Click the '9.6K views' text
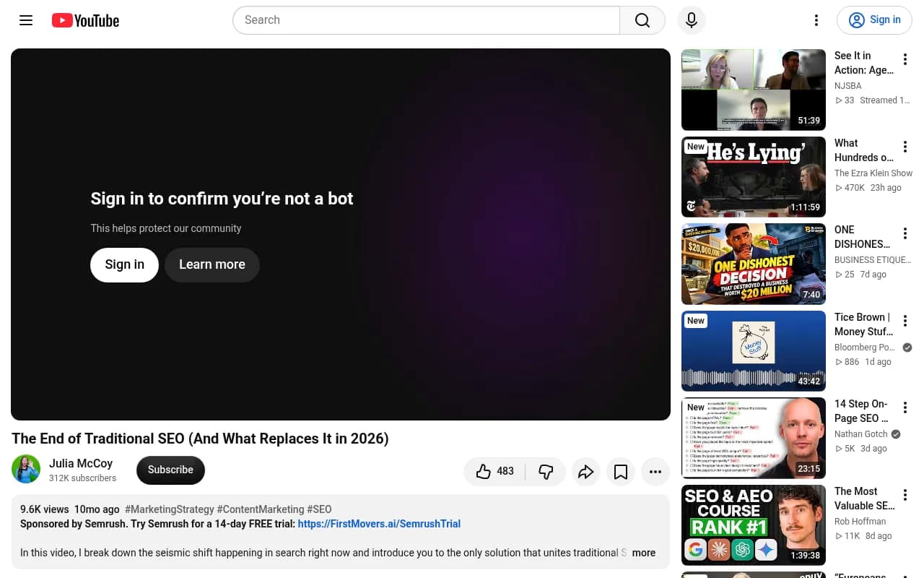The height and width of the screenshot is (578, 924). [45, 509]
